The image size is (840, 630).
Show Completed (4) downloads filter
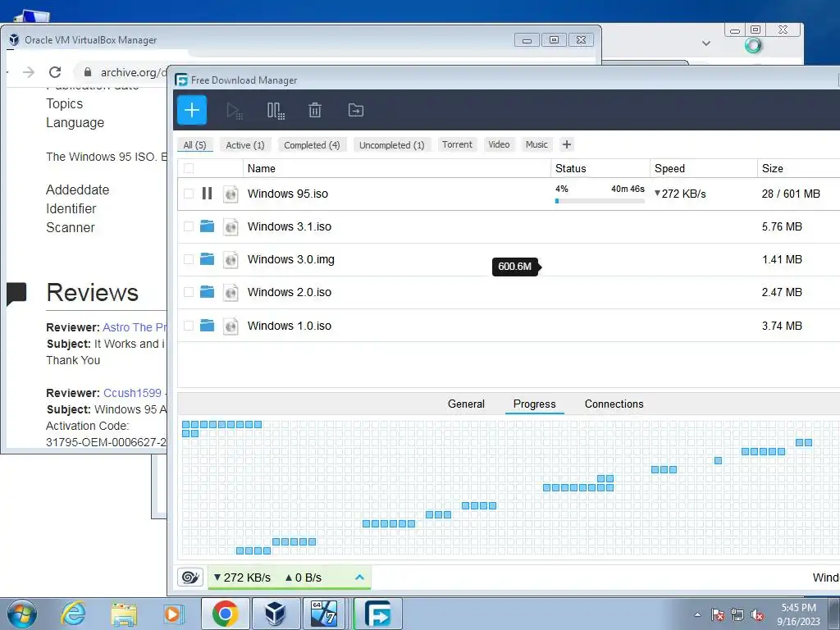pos(312,144)
